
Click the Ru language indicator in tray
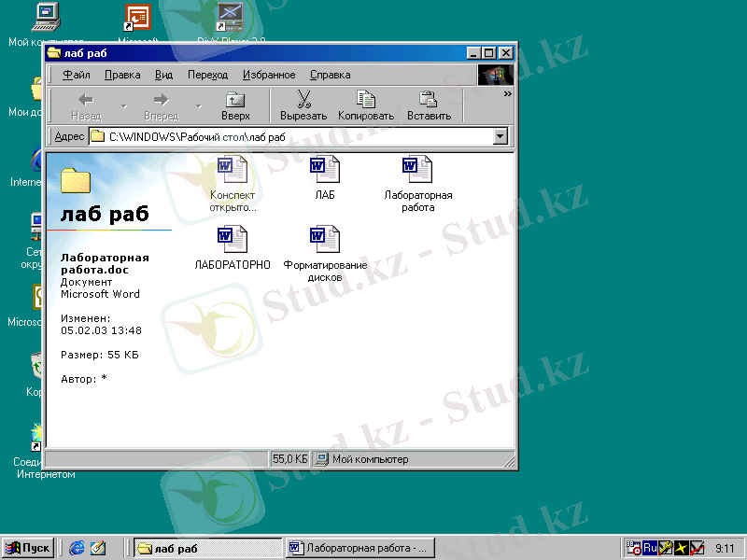pyautogui.click(x=649, y=548)
